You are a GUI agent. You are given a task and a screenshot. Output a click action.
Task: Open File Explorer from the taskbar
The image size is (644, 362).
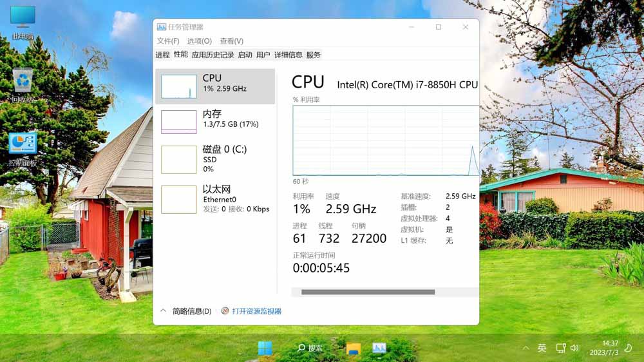tap(353, 348)
